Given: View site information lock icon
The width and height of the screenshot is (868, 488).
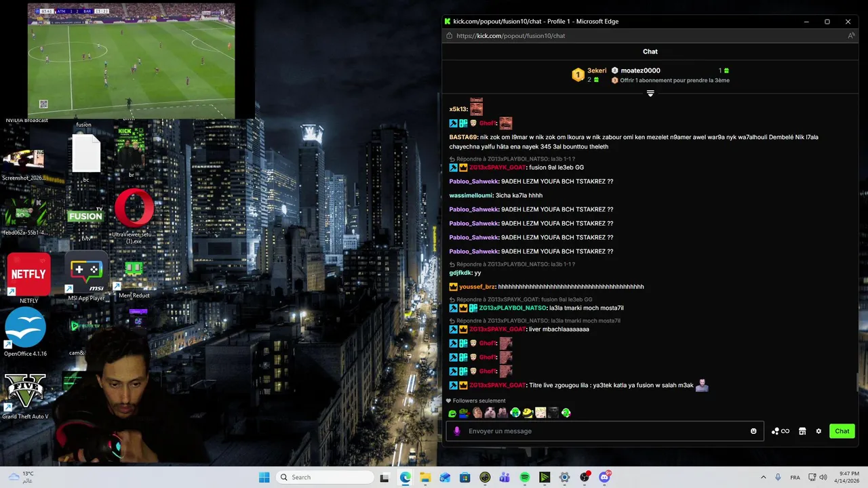Looking at the screenshot, I should point(449,36).
